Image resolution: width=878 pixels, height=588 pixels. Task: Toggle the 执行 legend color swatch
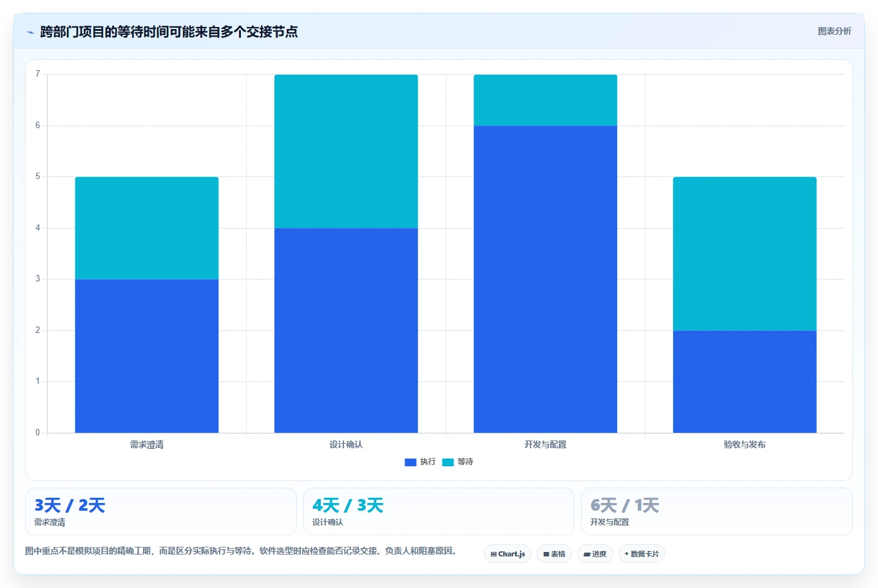(410, 462)
